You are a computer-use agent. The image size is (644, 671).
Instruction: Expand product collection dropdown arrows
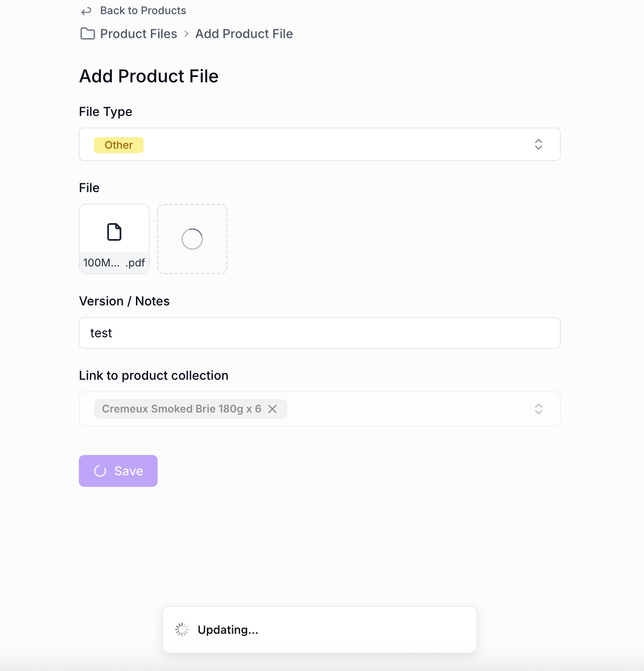tap(538, 409)
